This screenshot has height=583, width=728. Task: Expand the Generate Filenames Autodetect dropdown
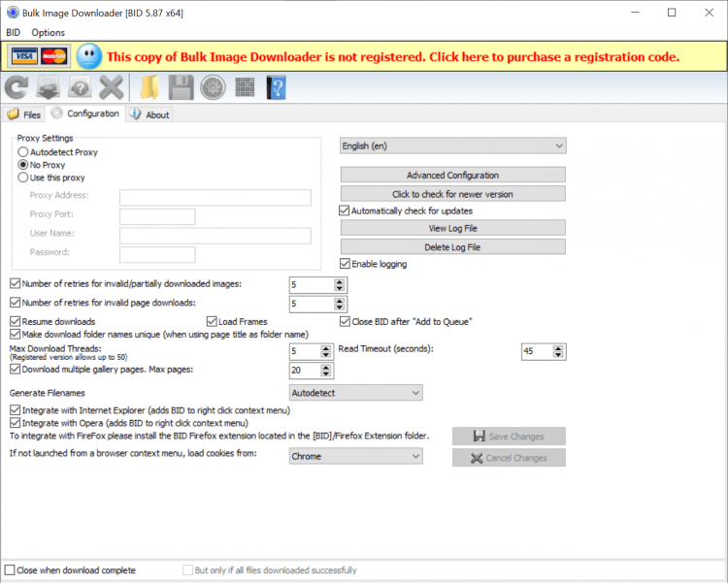coord(356,393)
